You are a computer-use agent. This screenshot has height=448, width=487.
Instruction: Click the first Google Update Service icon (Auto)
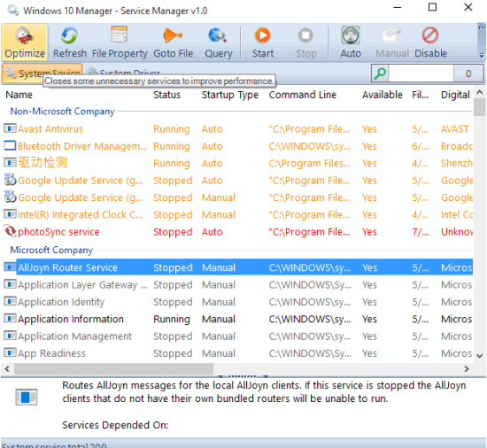(10, 180)
